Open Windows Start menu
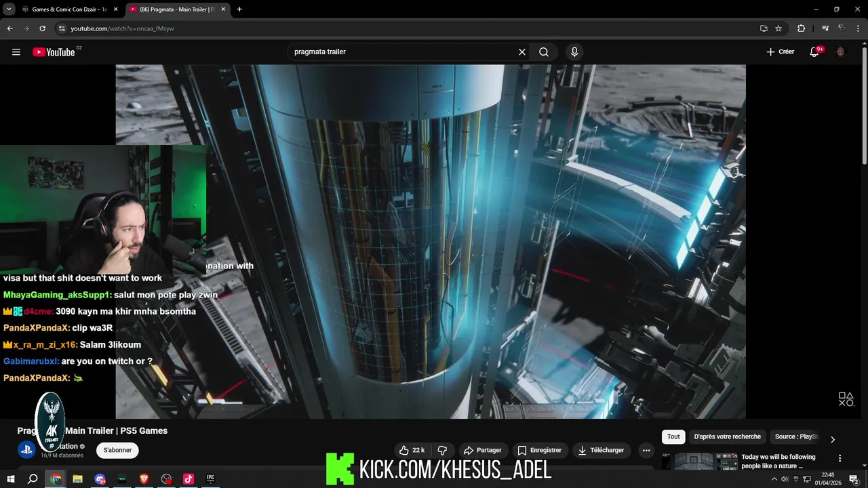 (x=11, y=479)
